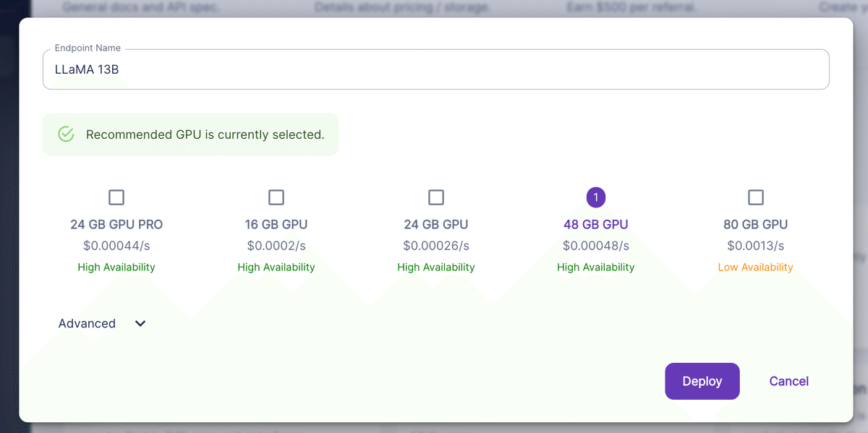Click the Recommended GPU notice banner
This screenshot has height=433, width=868.
[x=205, y=134]
